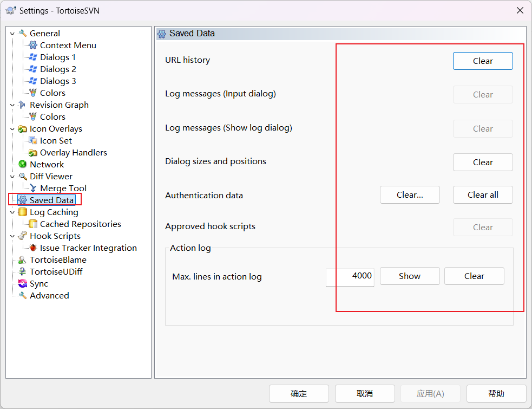Click the Icon Overlays folder icon

point(22,129)
